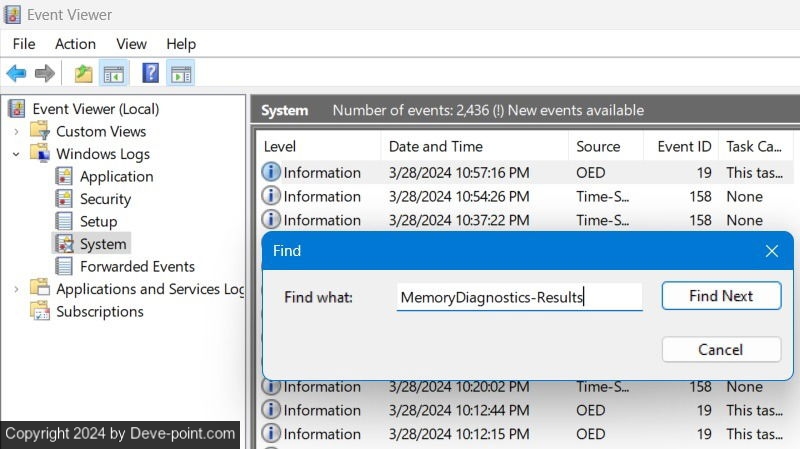
Task: Open the View menu
Action: coord(131,44)
